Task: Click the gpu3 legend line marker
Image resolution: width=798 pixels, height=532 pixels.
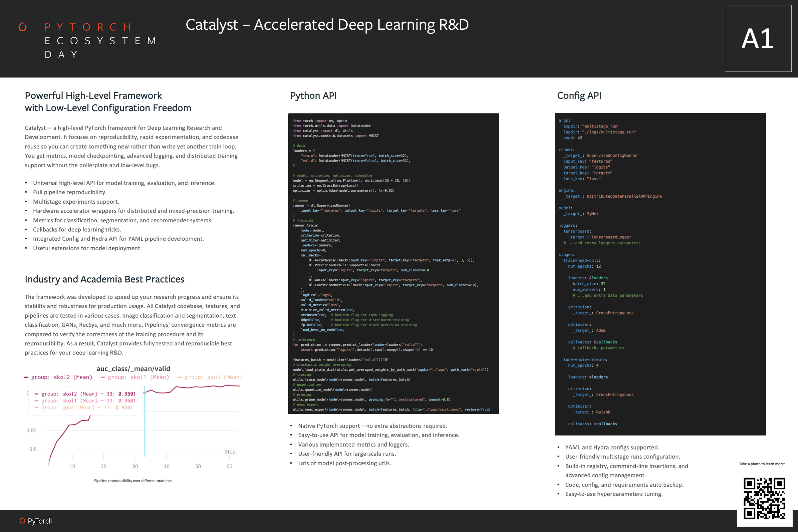Action: [179, 377]
